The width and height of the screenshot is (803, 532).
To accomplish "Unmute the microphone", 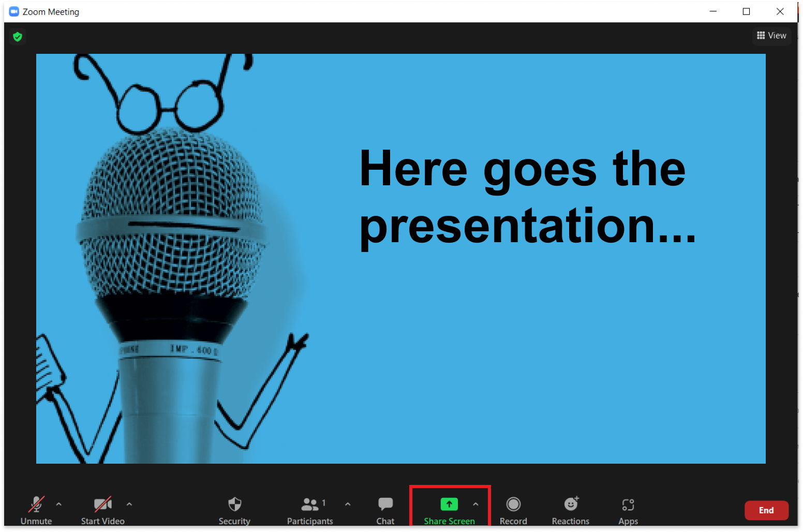I will (36, 510).
